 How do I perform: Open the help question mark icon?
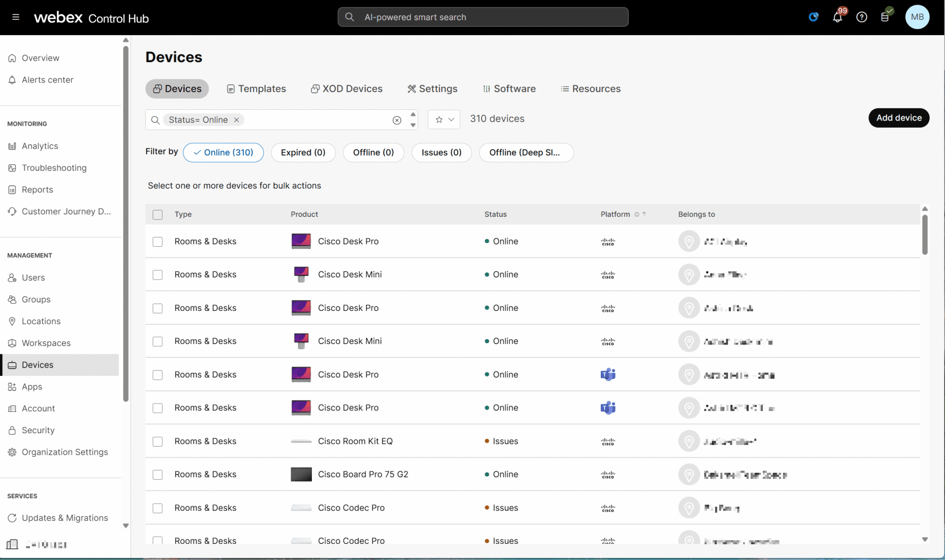point(862,17)
